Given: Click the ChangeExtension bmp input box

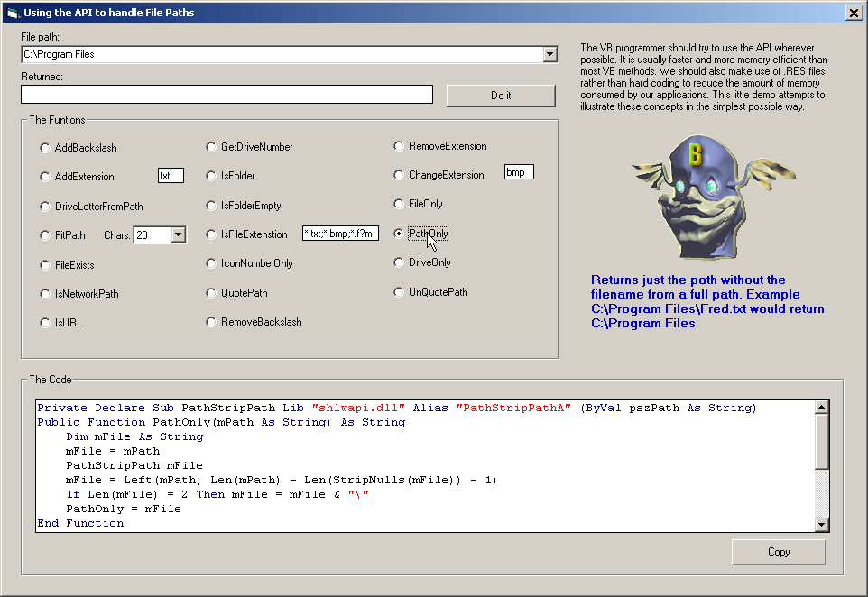Looking at the screenshot, I should pos(519,172).
